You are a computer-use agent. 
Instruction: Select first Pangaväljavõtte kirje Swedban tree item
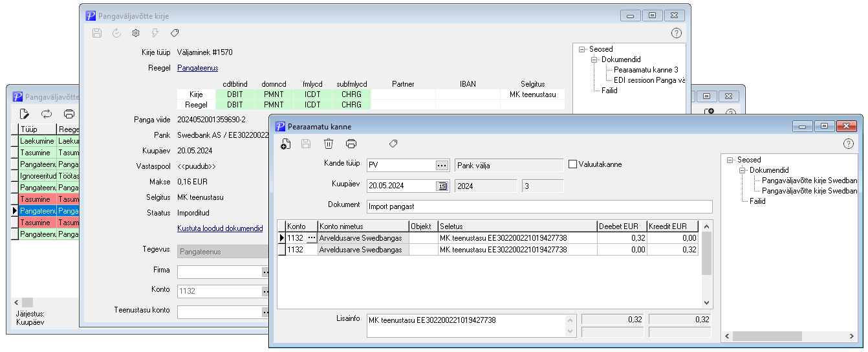pyautogui.click(x=810, y=181)
